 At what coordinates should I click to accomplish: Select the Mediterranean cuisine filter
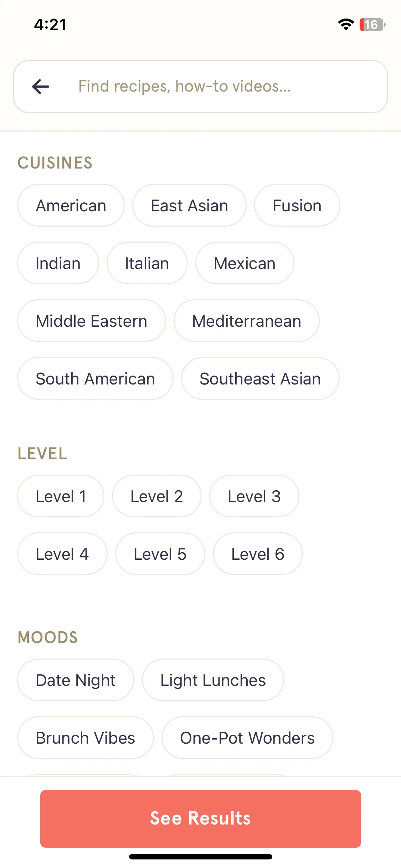pos(247,321)
